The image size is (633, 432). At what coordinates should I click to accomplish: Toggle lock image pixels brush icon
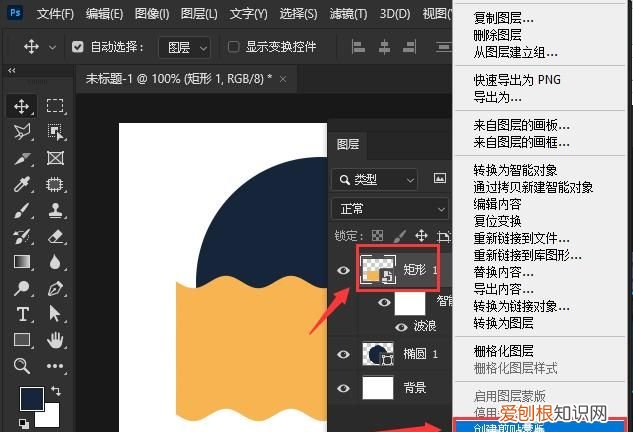pyautogui.click(x=399, y=235)
